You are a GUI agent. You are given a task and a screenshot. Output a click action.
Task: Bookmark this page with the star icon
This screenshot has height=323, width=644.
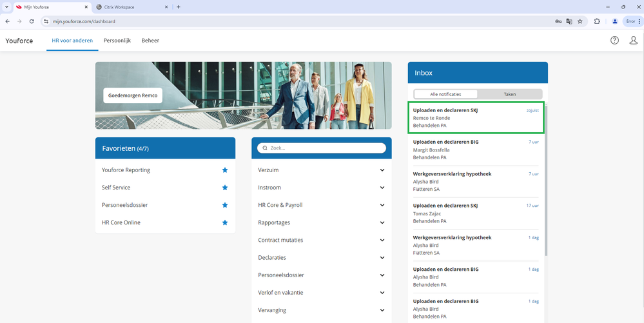click(580, 21)
